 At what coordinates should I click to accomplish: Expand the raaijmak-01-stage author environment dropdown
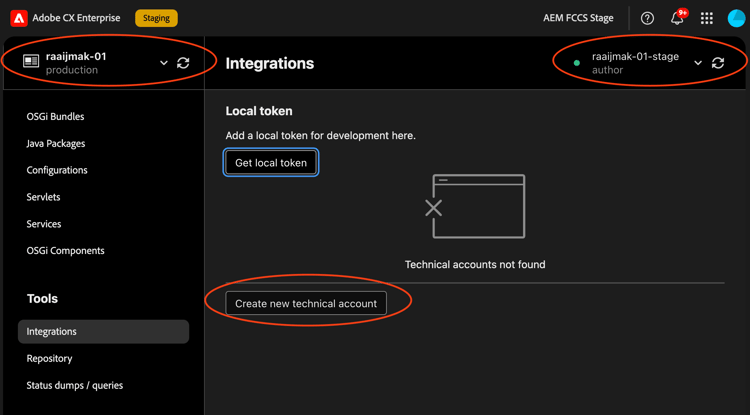(698, 63)
